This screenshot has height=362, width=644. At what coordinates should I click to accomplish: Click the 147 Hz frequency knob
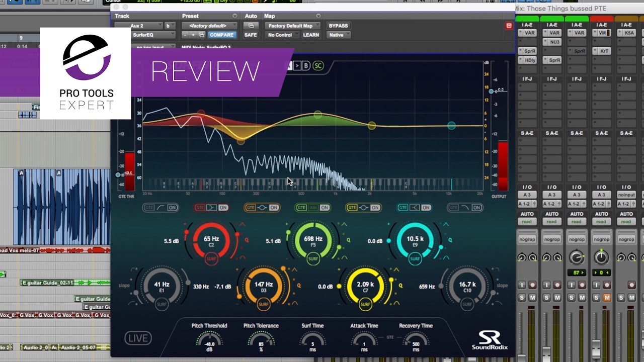pyautogui.click(x=263, y=287)
